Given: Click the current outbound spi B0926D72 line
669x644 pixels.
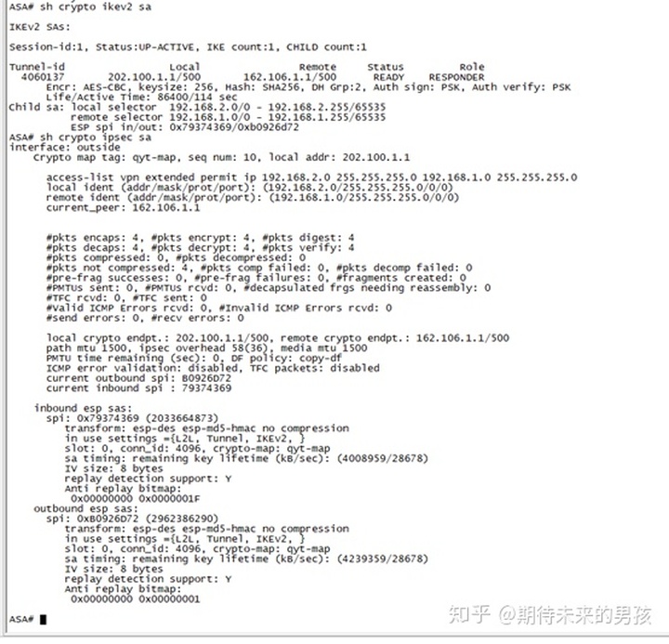Looking at the screenshot, I should coord(138,378).
